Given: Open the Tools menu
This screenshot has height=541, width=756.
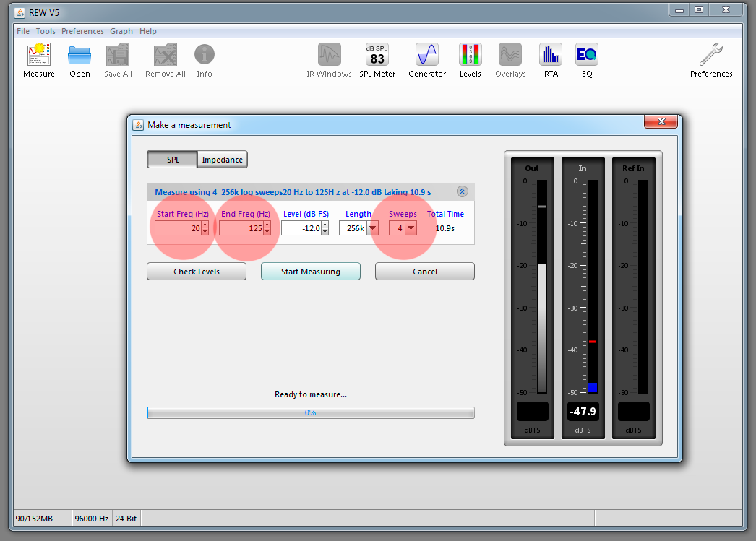Looking at the screenshot, I should click(x=46, y=31).
